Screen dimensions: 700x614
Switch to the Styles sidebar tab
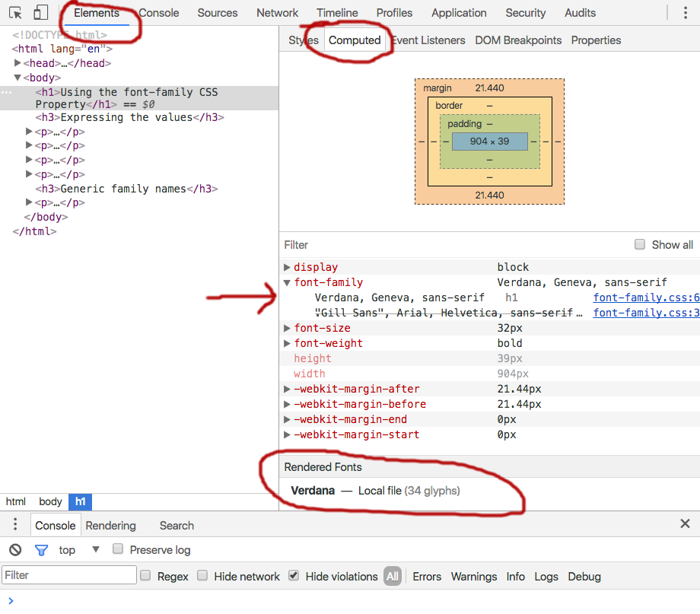click(304, 40)
